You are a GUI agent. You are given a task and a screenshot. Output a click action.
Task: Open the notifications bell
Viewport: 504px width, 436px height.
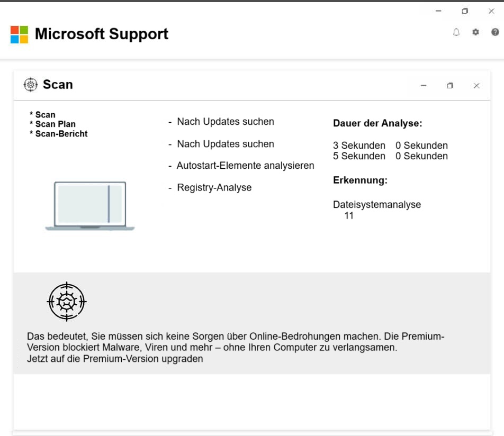point(456,32)
